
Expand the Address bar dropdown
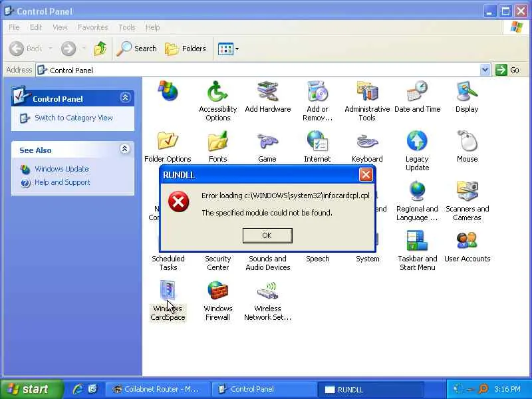pyautogui.click(x=485, y=70)
